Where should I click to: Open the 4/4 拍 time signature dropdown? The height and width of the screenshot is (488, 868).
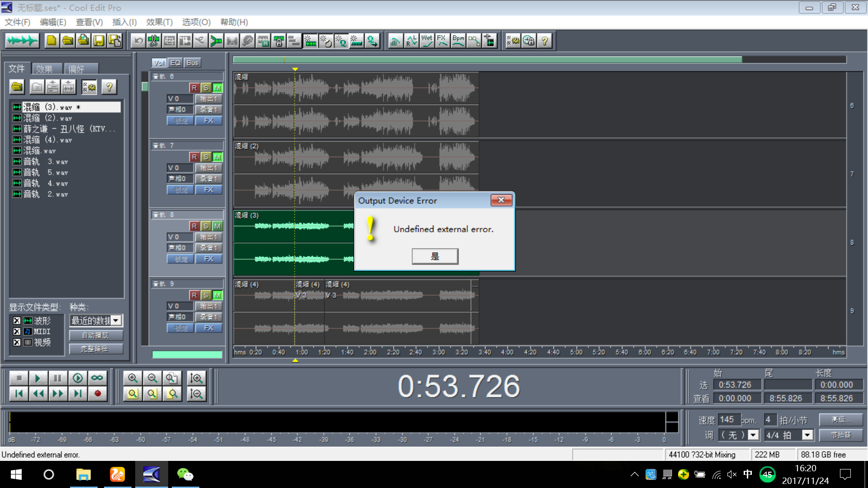click(x=807, y=435)
